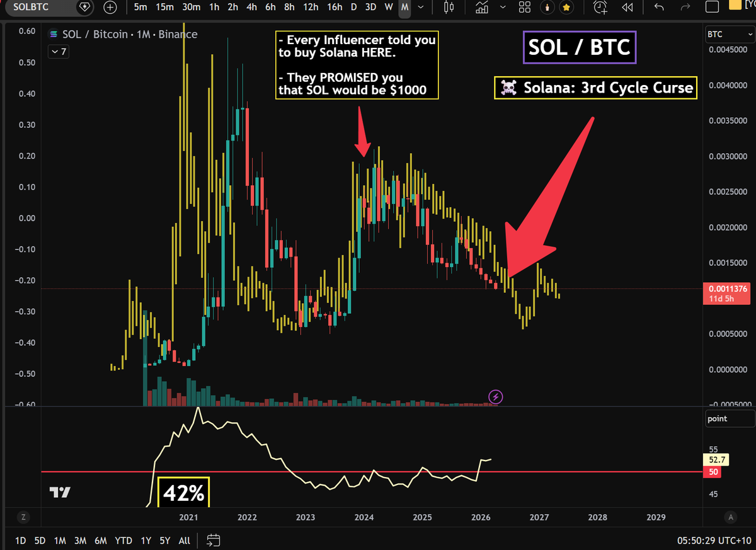The width and height of the screenshot is (756, 550).
Task: Expand the collapsed 7 indicators legend
Action: [x=59, y=52]
